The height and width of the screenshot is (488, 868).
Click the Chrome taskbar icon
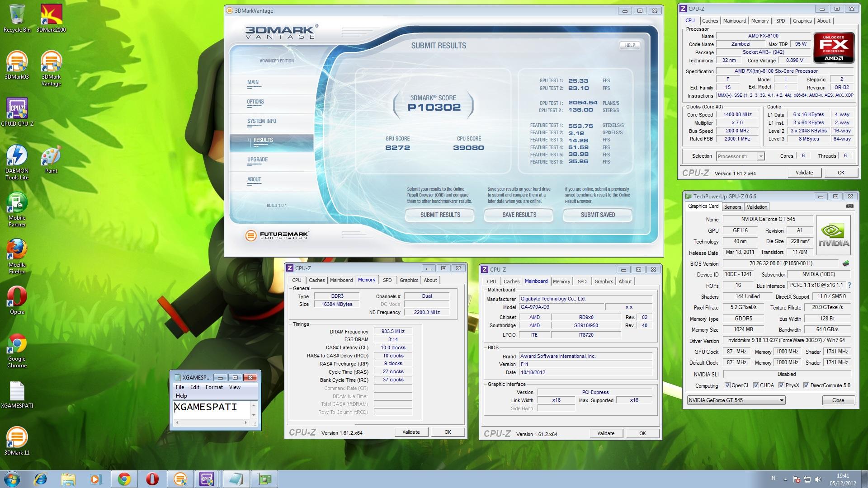click(124, 479)
